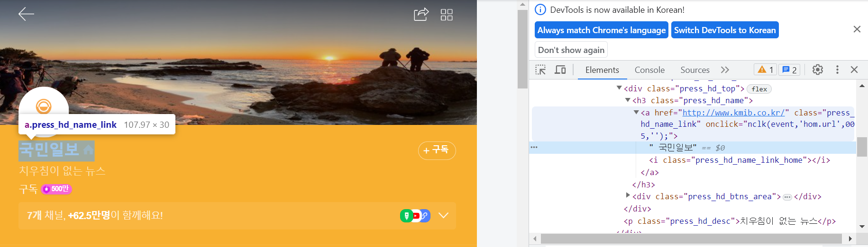Choose Switch DevTools to Korean

725,30
